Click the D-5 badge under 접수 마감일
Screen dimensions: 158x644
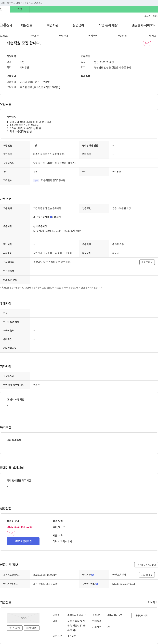point(11,533)
